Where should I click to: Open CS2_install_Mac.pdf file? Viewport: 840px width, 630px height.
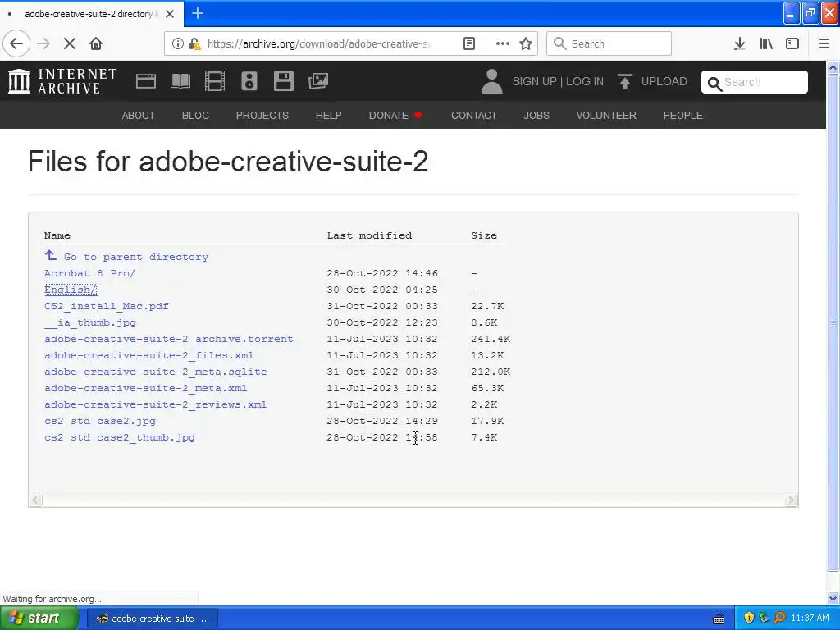[106, 306]
